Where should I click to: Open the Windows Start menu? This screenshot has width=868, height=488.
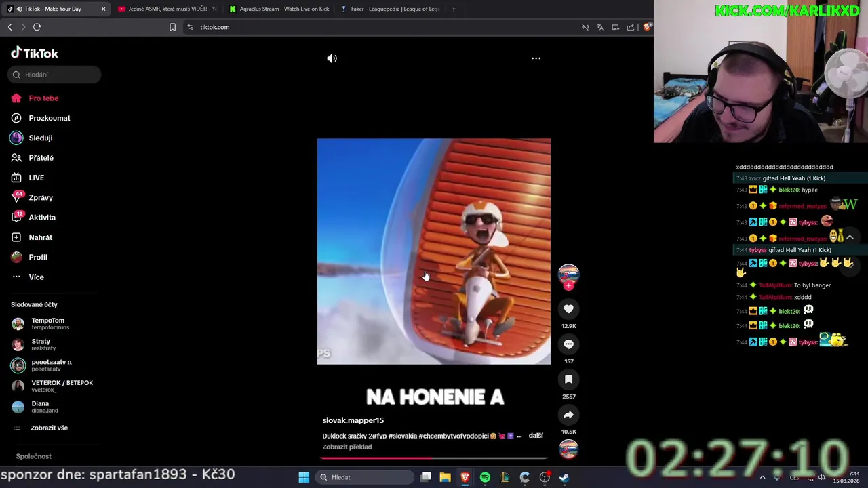coord(304,477)
